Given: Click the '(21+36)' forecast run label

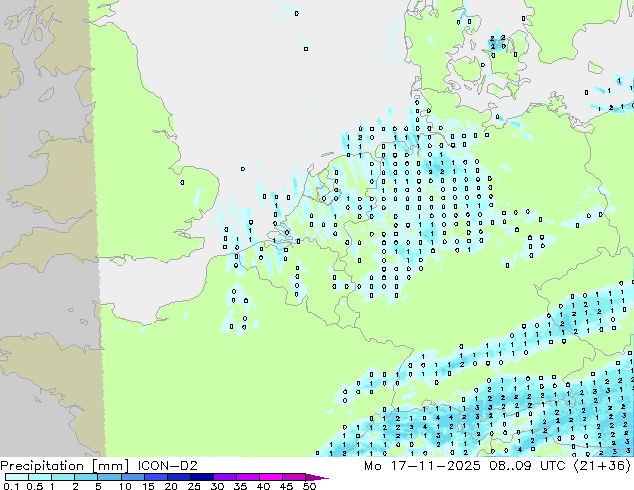Looking at the screenshot, I should point(602,466).
